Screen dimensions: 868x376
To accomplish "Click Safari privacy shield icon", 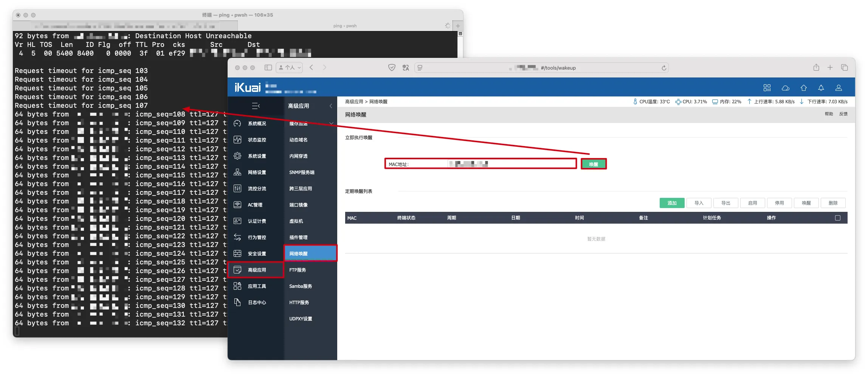I will [x=392, y=67].
